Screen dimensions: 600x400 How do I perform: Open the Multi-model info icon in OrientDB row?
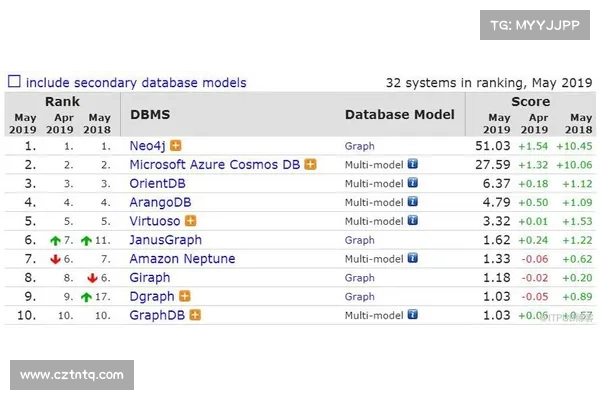(x=412, y=184)
